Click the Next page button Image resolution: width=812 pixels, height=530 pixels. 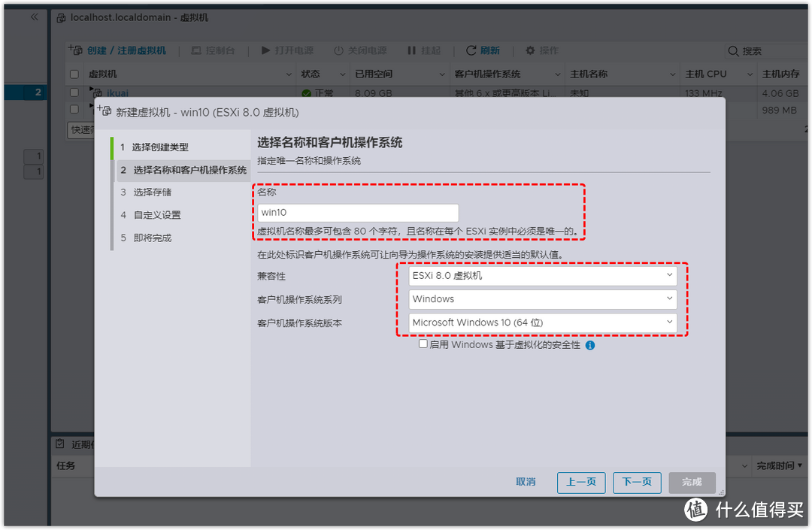point(637,483)
